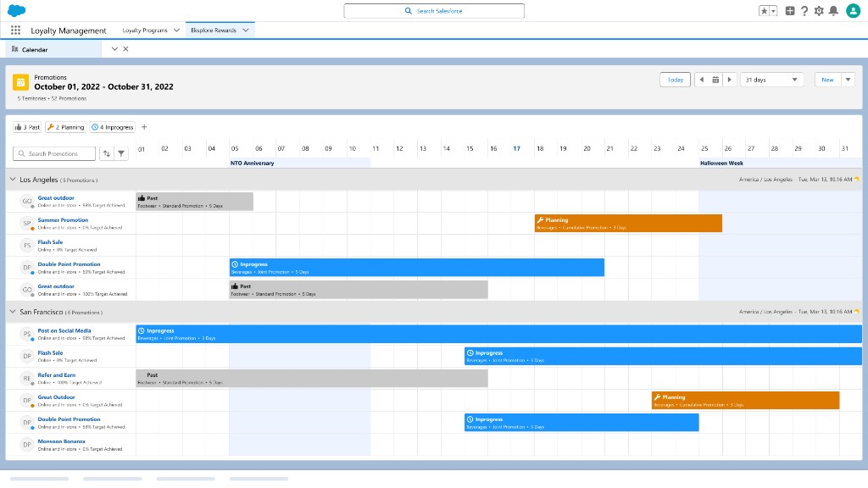Collapse the Los Angeles territory group
868x488 pixels.
[13, 180]
